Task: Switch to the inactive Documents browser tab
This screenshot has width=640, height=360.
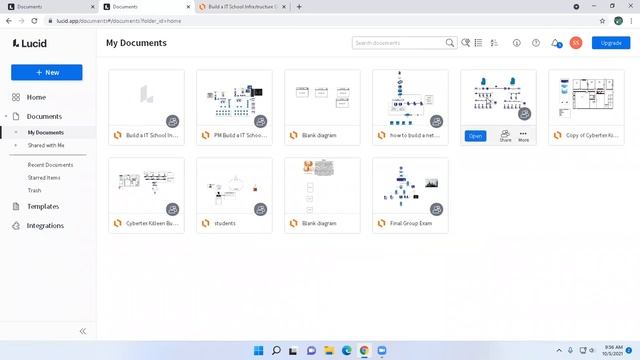Action: click(51, 7)
